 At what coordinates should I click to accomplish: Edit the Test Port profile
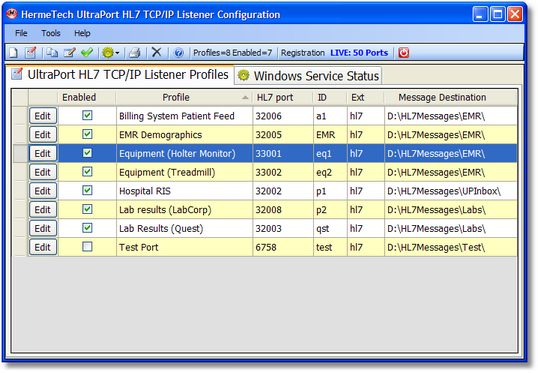43,247
